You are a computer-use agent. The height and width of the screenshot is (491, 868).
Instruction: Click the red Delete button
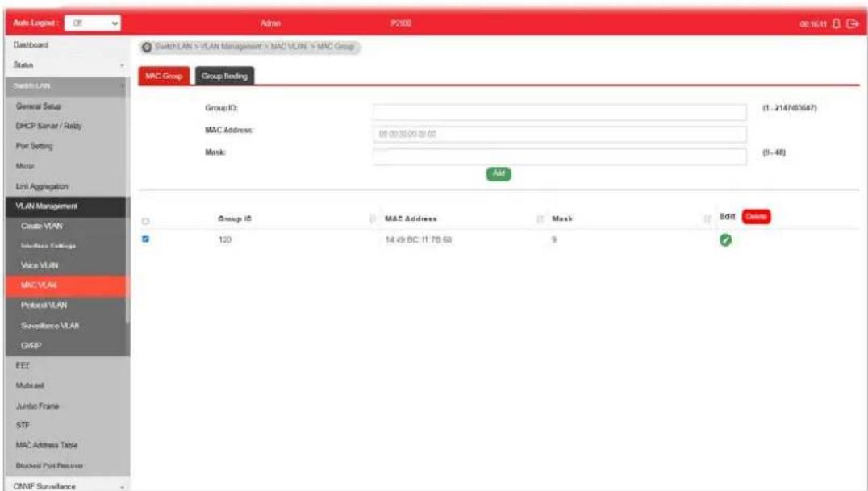pos(756,216)
